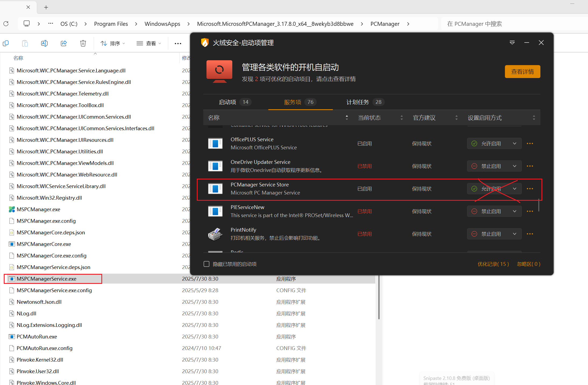Click the share icon in the Explorer toolbar
The image size is (588, 385).
[64, 43]
